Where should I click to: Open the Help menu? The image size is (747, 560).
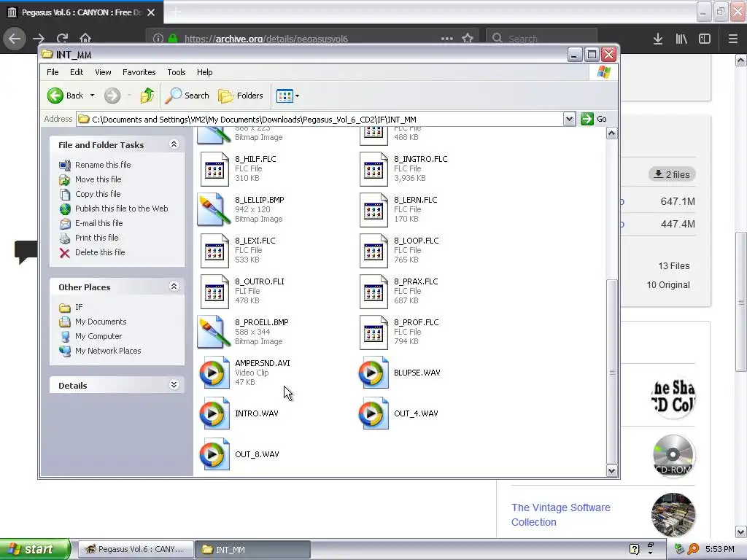pyautogui.click(x=205, y=72)
